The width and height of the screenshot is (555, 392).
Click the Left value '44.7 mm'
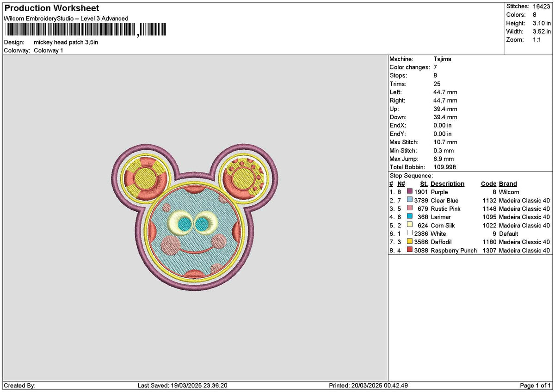(x=445, y=92)
